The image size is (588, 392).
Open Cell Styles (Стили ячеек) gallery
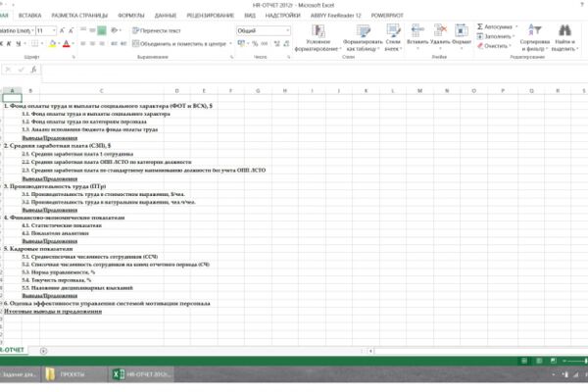393,37
